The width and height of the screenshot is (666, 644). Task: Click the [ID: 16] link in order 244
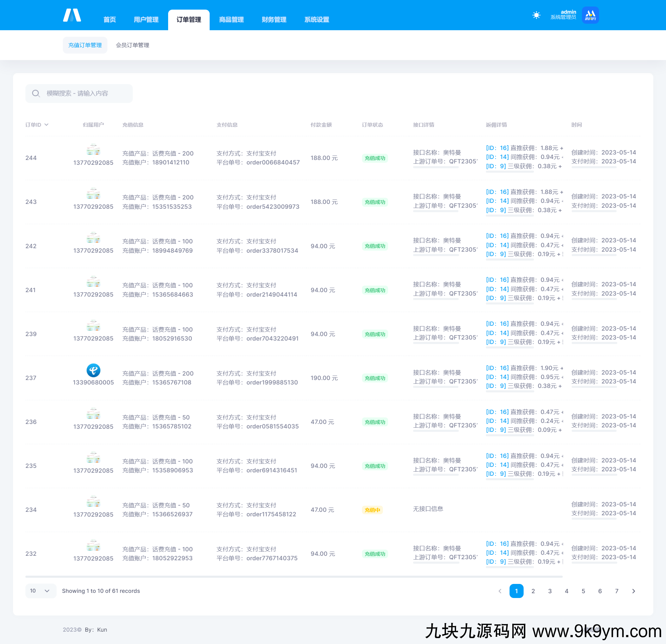point(497,148)
